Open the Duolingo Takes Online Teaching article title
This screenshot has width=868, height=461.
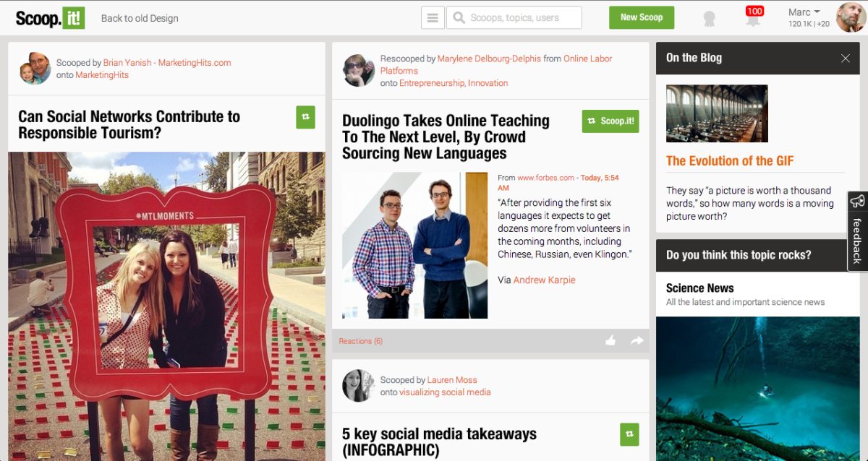click(446, 137)
